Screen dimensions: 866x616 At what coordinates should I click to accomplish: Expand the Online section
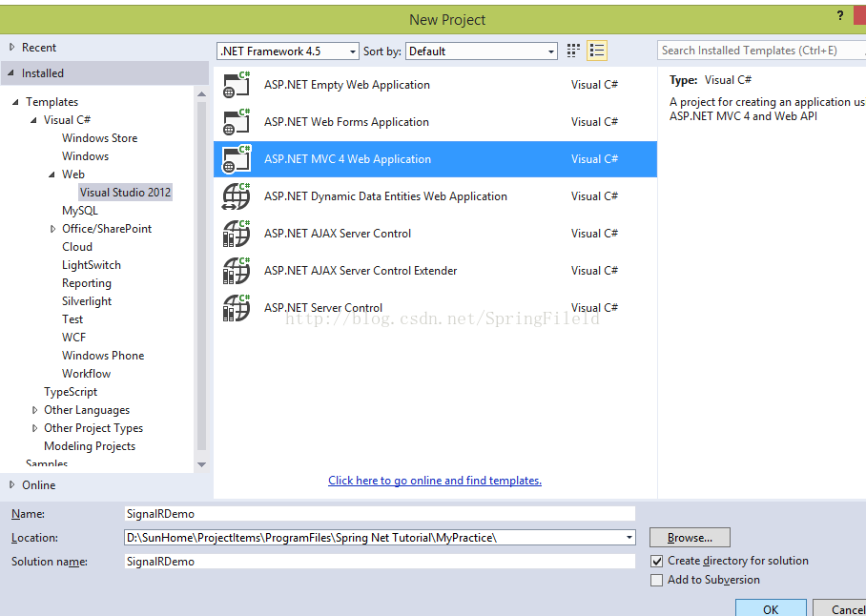click(x=11, y=484)
